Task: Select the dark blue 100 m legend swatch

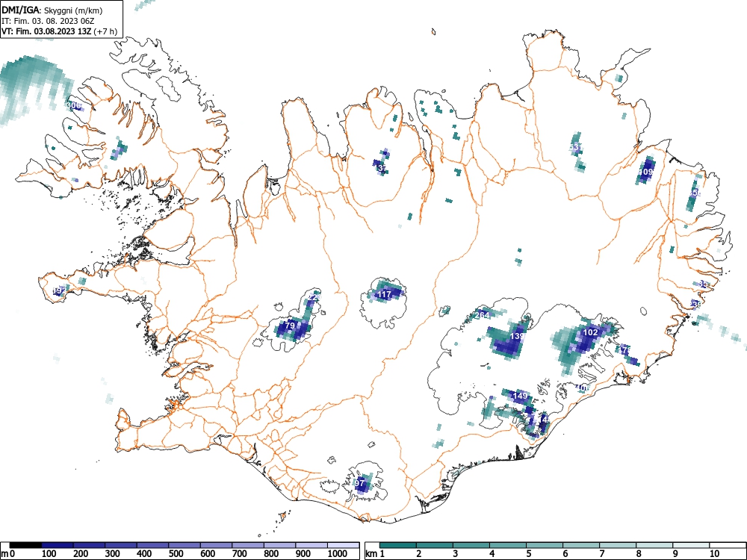Action: [x=58, y=545]
